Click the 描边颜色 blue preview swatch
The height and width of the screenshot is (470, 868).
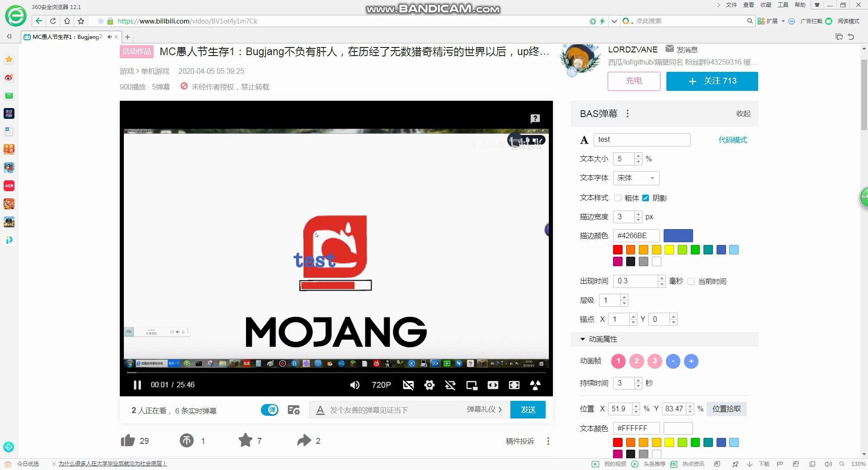[x=678, y=235]
